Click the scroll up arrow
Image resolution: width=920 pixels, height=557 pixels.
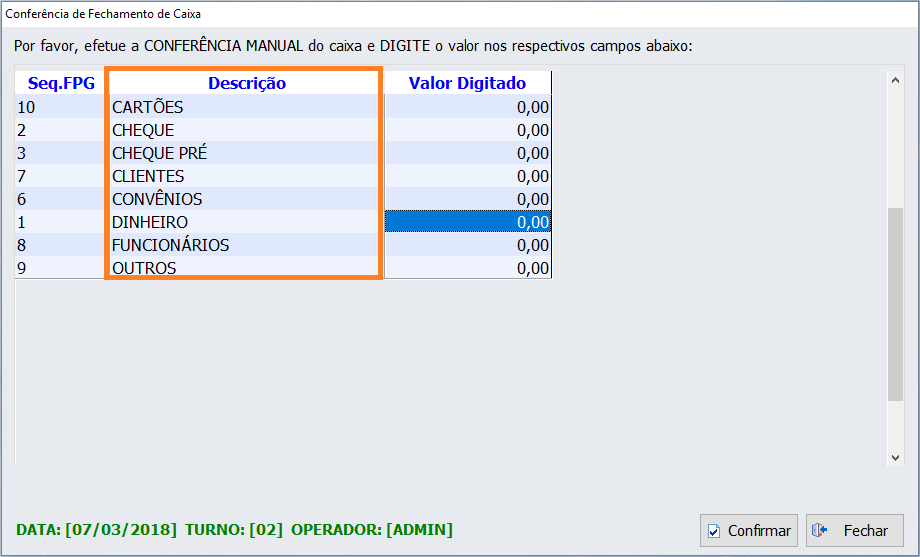(x=895, y=81)
